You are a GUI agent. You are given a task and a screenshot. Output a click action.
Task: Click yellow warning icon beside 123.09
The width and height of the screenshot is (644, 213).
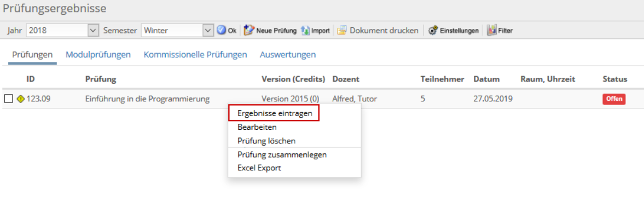coord(21,99)
